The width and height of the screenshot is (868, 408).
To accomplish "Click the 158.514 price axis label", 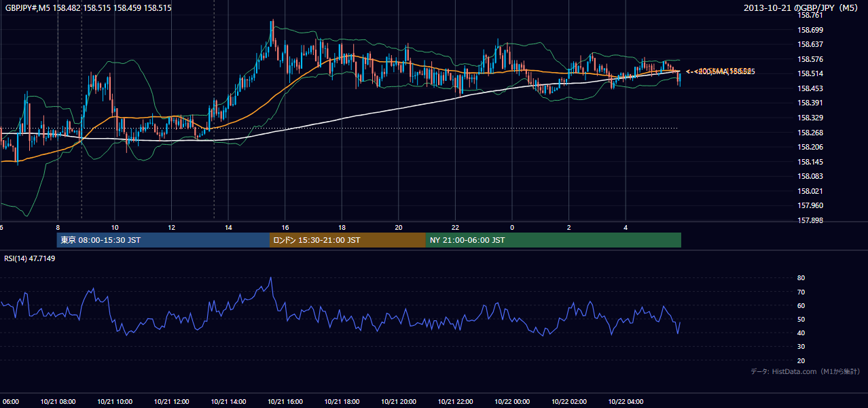I will tap(810, 74).
